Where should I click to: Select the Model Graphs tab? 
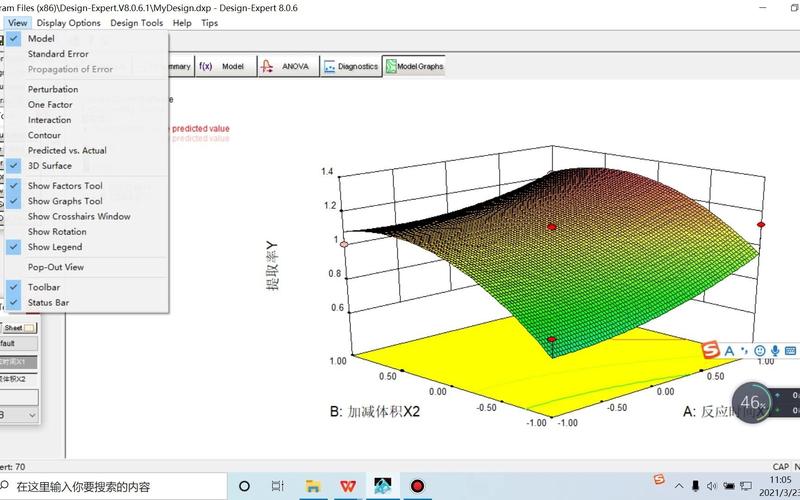414,67
